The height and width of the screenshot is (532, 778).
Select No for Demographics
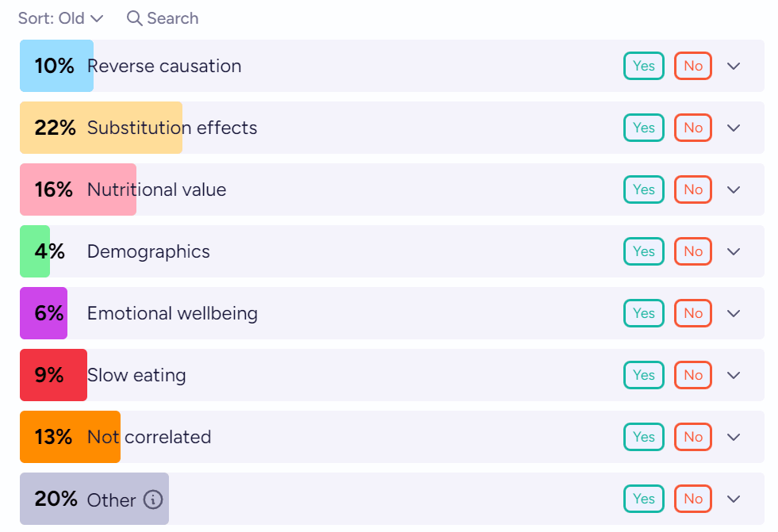tap(693, 251)
